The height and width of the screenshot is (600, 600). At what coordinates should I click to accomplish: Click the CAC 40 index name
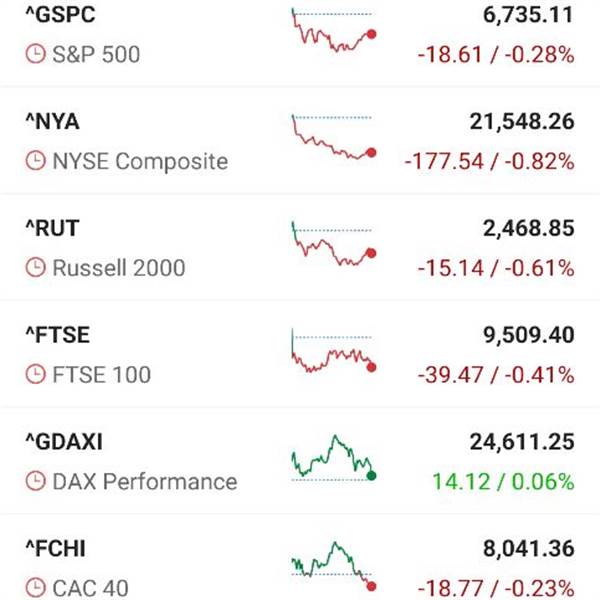pyautogui.click(x=89, y=589)
